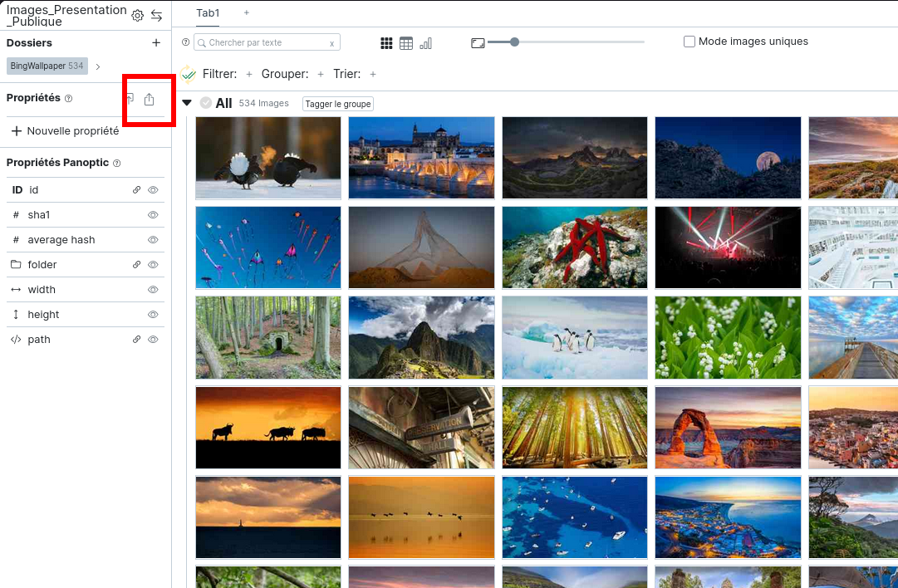Expand BingWallpaper folder chevron
Image resolution: width=898 pixels, height=588 pixels.
[98, 66]
